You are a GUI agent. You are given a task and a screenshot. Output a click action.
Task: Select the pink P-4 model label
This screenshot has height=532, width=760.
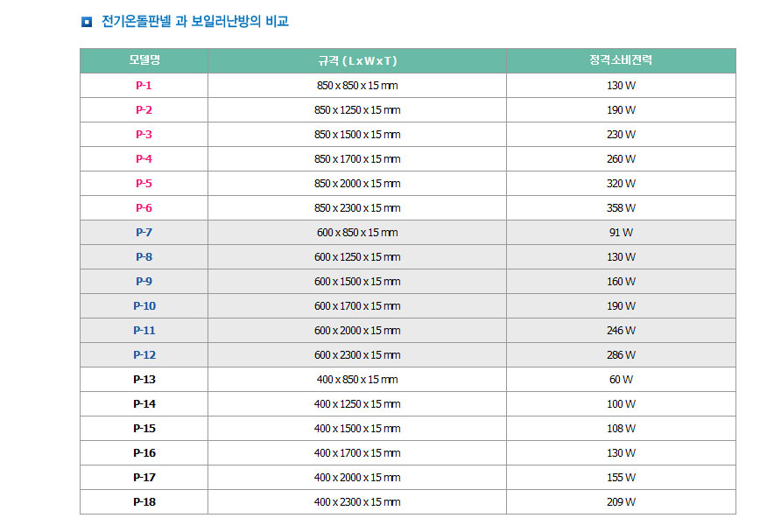pyautogui.click(x=144, y=159)
